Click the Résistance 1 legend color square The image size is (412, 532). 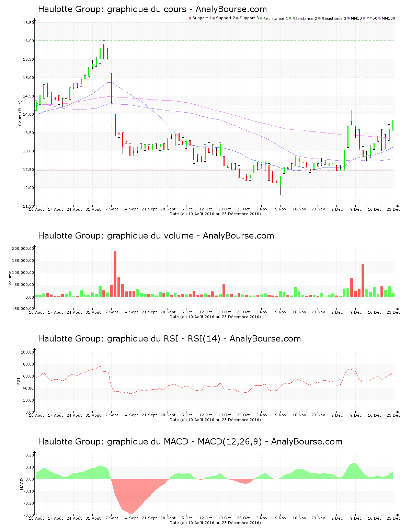[x=261, y=18]
